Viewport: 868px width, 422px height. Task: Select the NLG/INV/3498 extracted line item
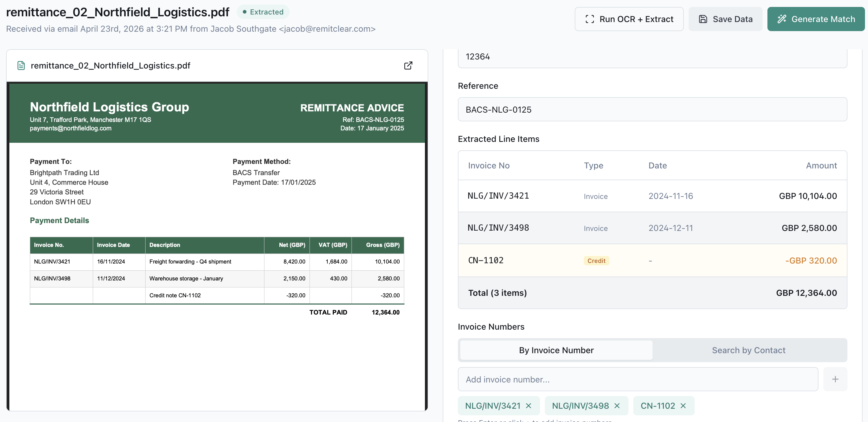pyautogui.click(x=652, y=228)
